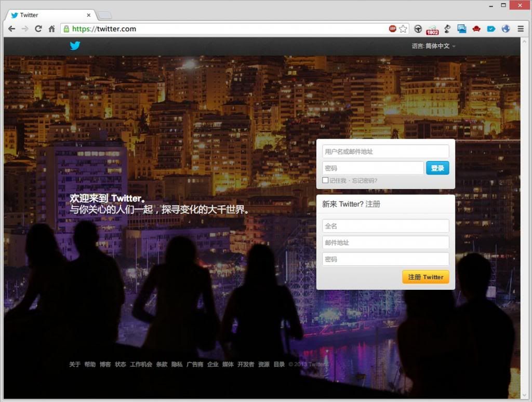This screenshot has height=402, width=532.
Task: Open the 广告商 footer link
Action: click(x=195, y=364)
